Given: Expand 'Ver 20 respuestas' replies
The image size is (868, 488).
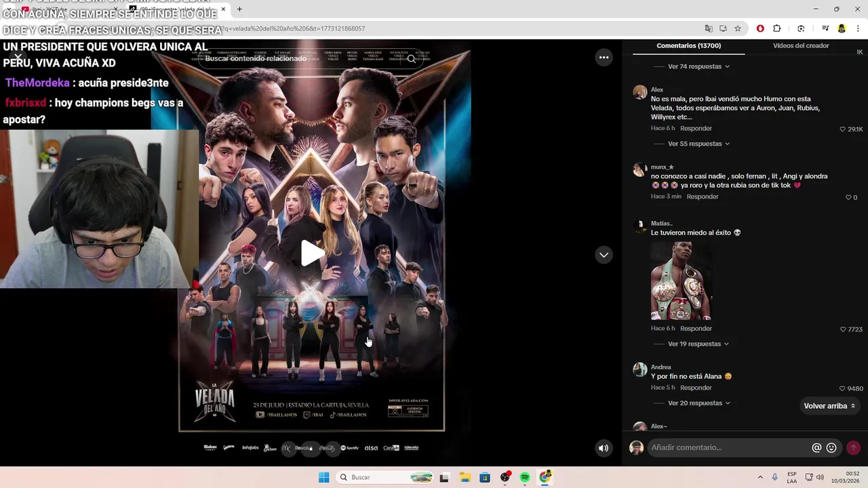Looking at the screenshot, I should [698, 403].
